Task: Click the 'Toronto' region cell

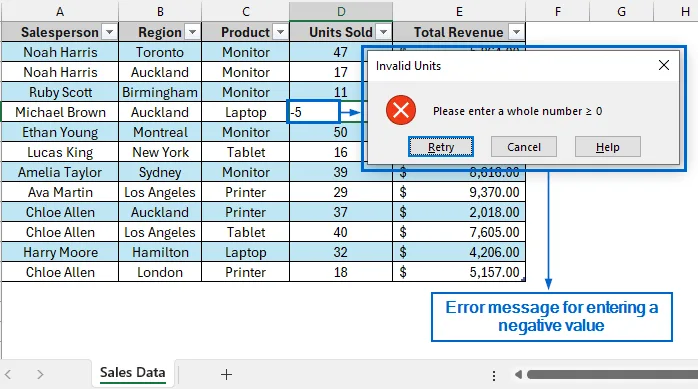Action: [x=160, y=52]
